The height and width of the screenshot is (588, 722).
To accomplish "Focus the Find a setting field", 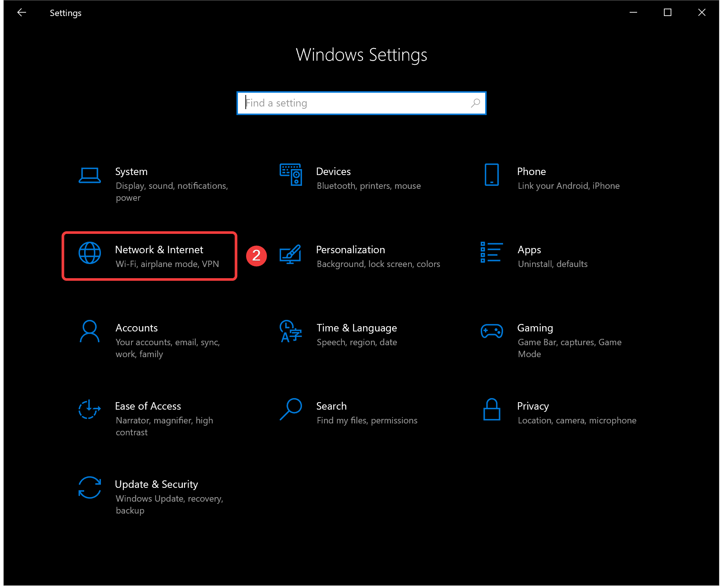I will point(361,103).
